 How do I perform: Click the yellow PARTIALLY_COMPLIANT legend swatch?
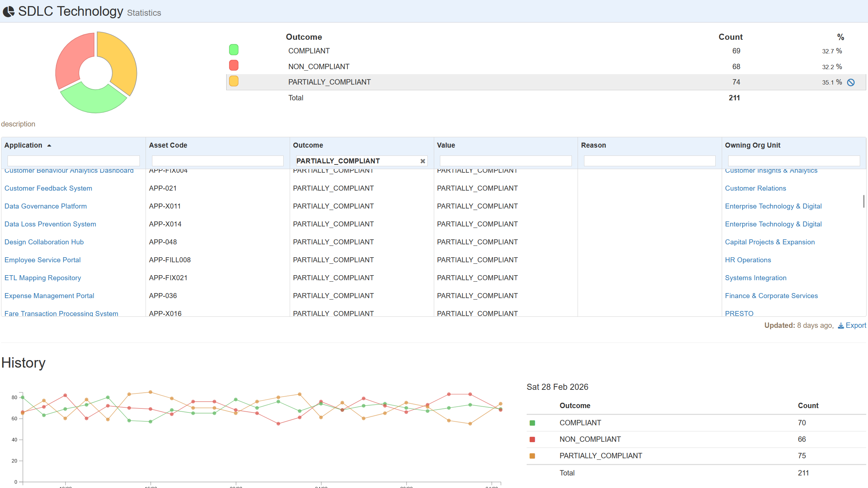tap(234, 81)
